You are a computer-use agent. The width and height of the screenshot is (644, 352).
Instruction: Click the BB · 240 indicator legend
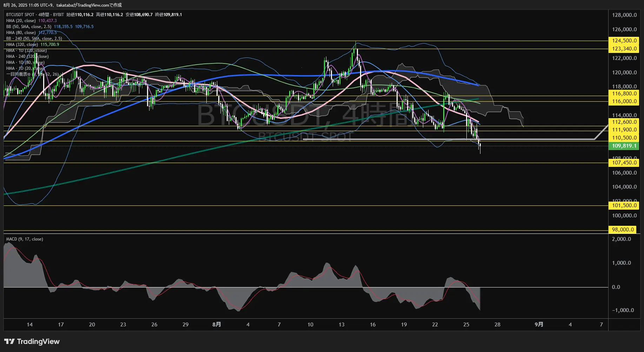click(34, 39)
